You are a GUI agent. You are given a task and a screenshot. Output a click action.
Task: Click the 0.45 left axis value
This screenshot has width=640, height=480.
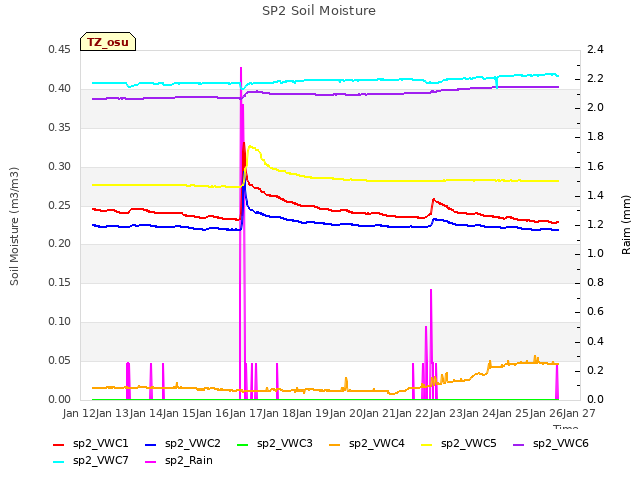(x=60, y=49)
